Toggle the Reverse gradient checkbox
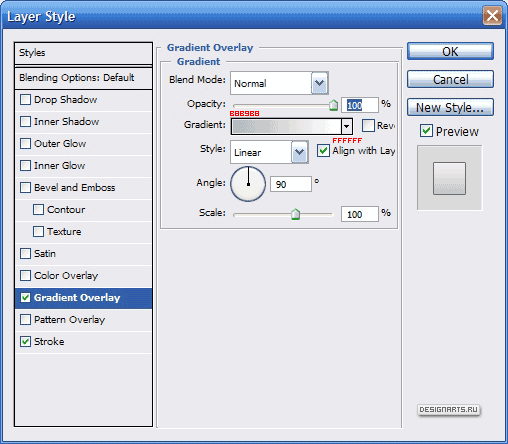The width and height of the screenshot is (508, 444). pos(368,125)
